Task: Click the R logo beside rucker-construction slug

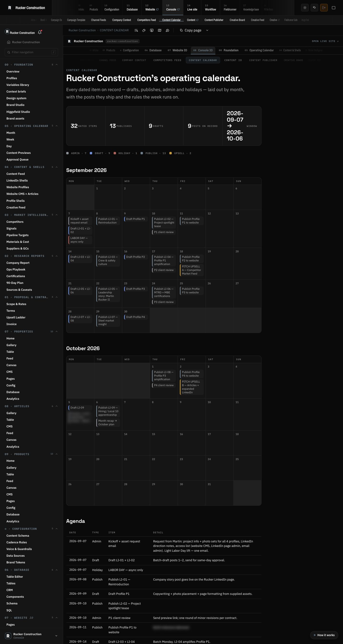Action: click(69, 41)
